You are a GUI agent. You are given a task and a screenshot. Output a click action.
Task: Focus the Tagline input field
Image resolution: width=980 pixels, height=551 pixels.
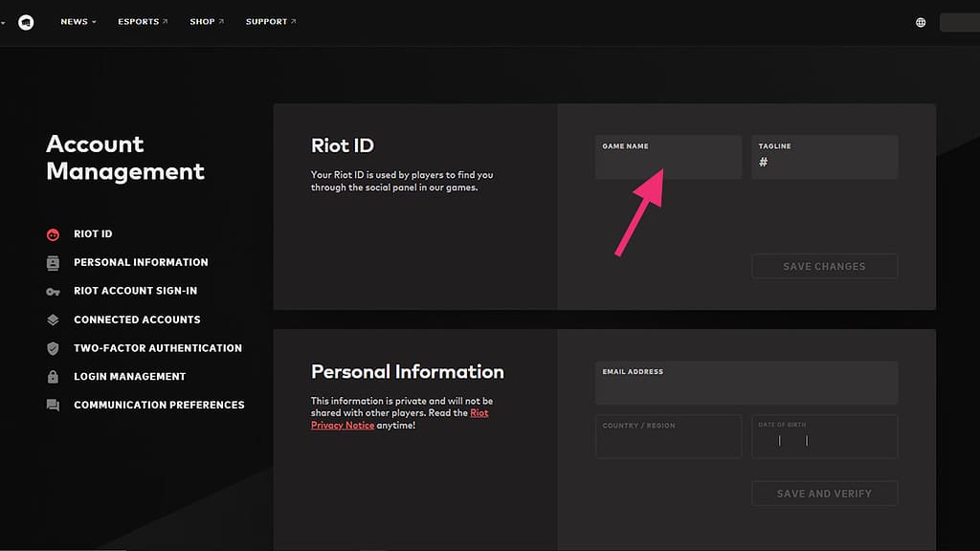click(x=824, y=157)
